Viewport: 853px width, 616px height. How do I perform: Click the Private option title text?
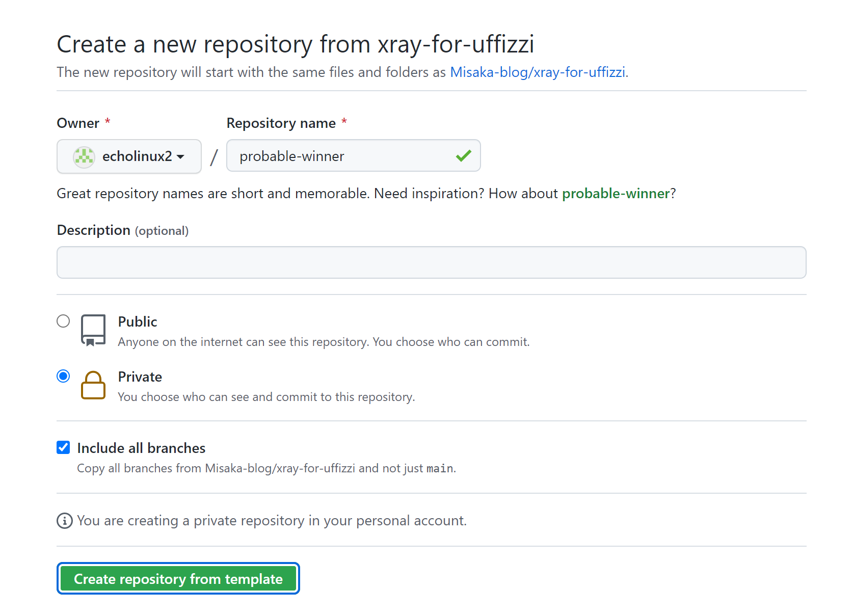[140, 377]
